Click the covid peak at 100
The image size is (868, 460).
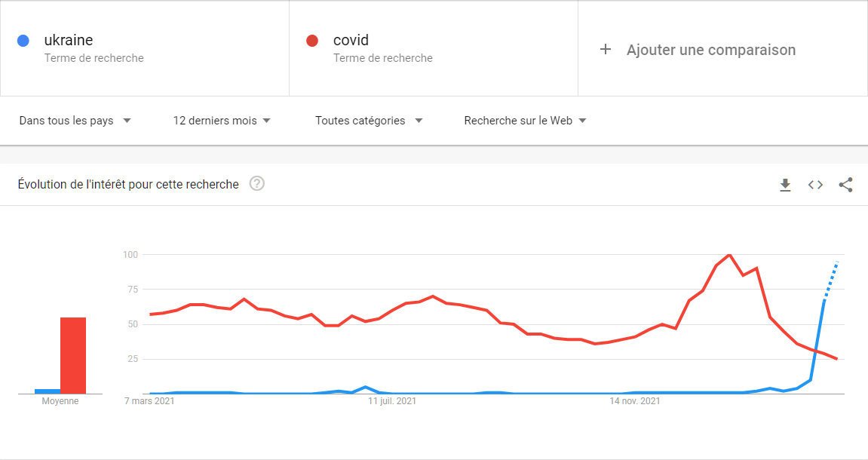[729, 255]
